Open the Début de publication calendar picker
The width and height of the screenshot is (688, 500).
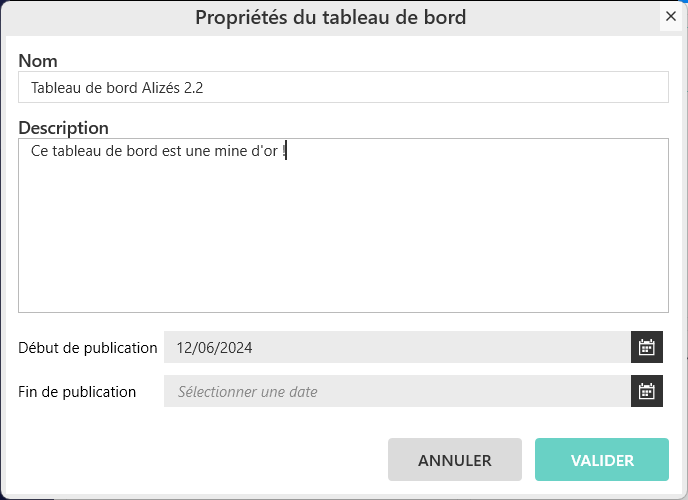[x=647, y=348]
